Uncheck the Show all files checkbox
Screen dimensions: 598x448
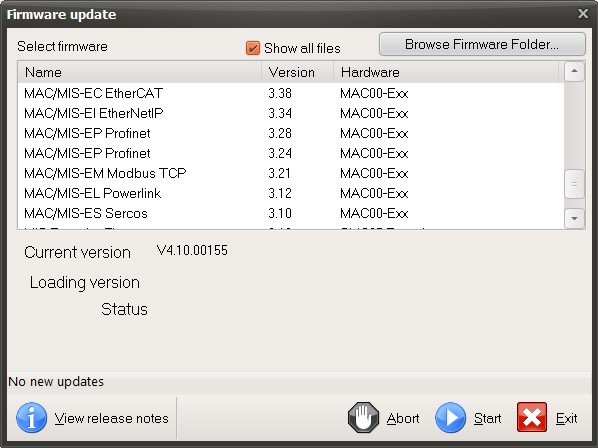point(253,48)
